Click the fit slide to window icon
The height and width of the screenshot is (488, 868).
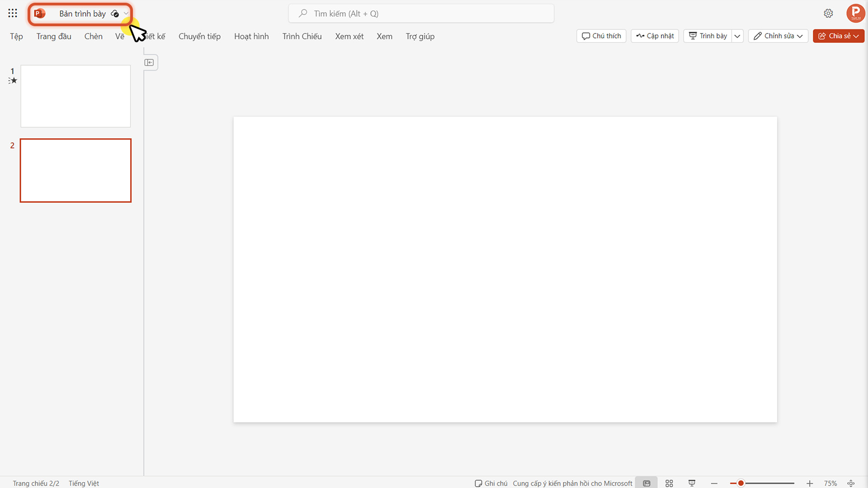tap(850, 483)
